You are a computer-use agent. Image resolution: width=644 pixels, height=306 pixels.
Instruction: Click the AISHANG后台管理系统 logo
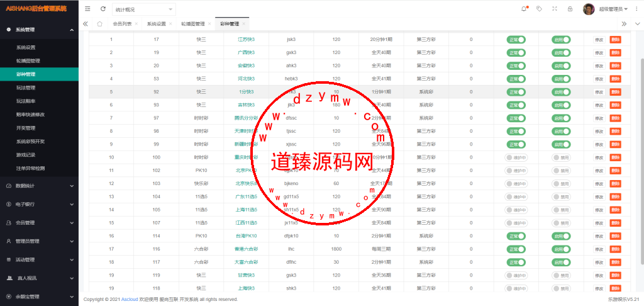(x=36, y=9)
